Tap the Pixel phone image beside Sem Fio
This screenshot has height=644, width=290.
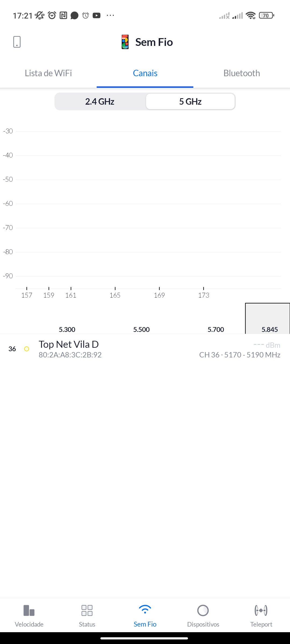click(x=125, y=42)
